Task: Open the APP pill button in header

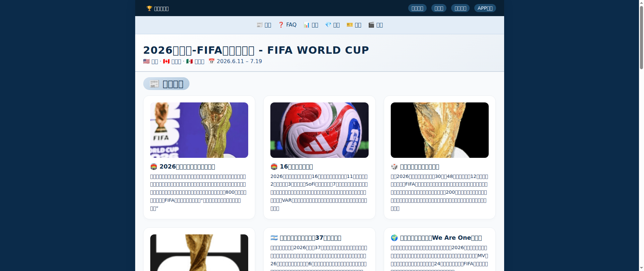Action: click(485, 8)
